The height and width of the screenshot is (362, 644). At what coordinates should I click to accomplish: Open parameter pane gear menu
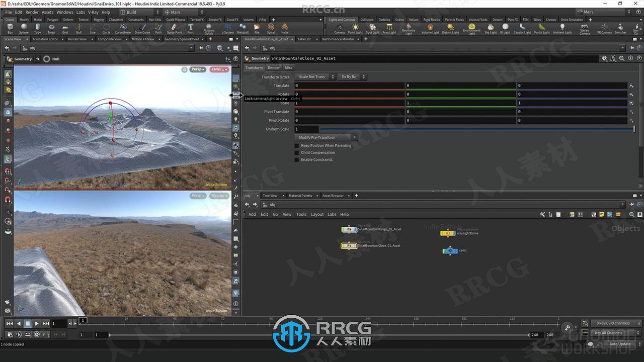coord(604,58)
